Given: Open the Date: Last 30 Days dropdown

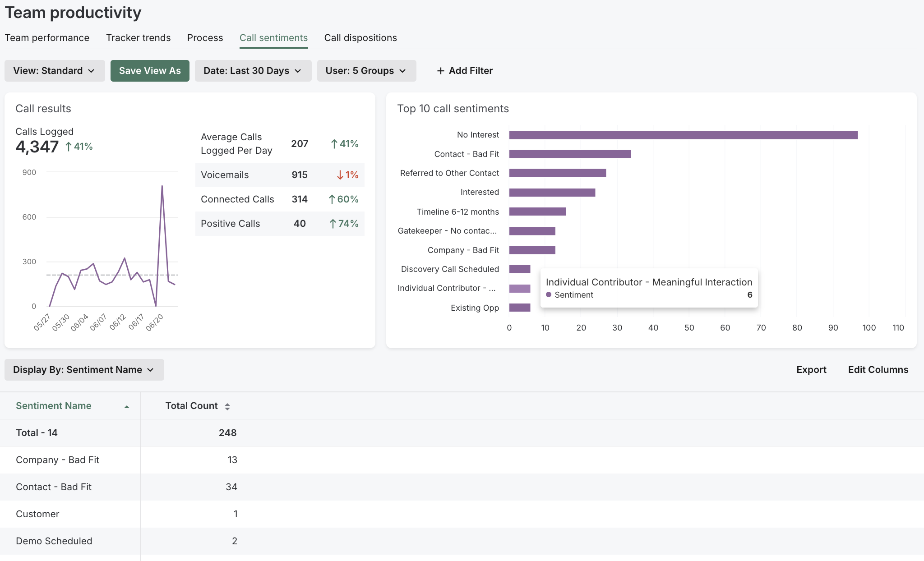Looking at the screenshot, I should coord(253,71).
